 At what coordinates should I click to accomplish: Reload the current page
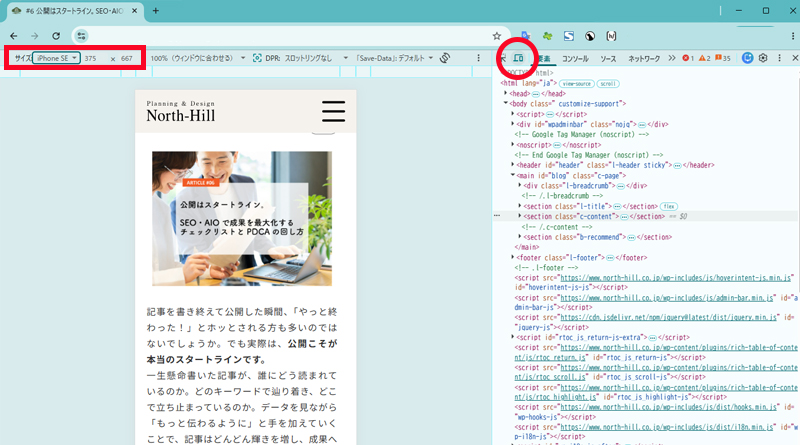pyautogui.click(x=56, y=36)
